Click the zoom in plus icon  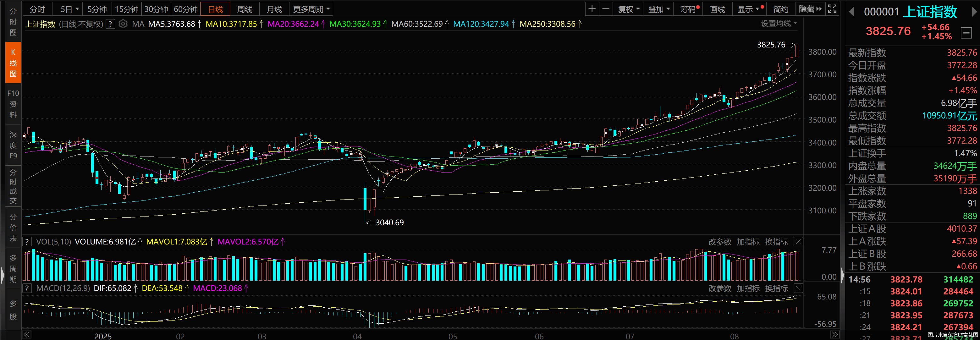click(592, 9)
